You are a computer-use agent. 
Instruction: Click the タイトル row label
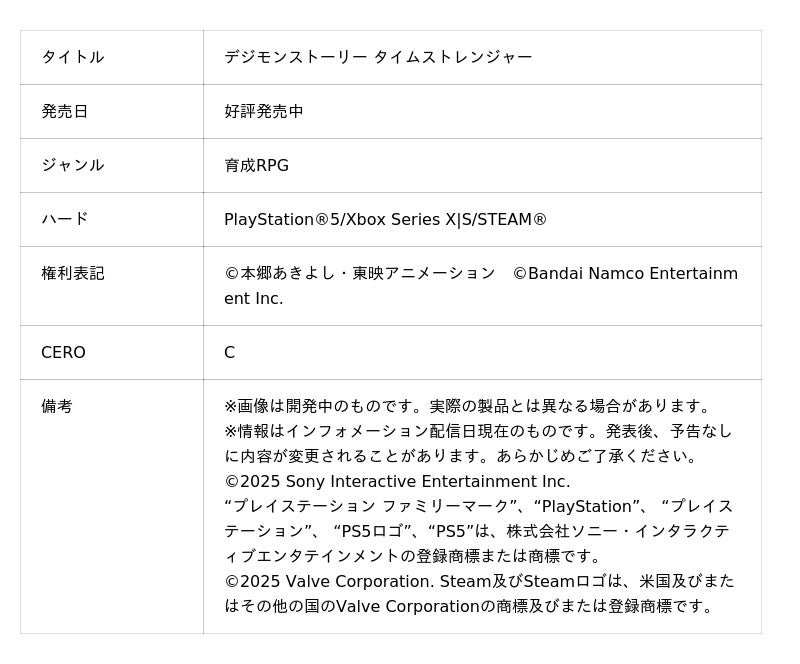click(x=72, y=57)
